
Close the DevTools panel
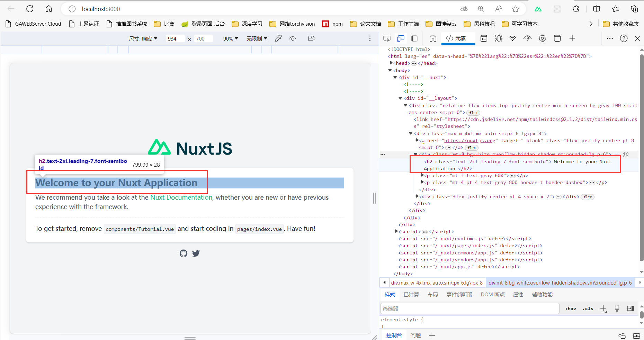(x=637, y=38)
